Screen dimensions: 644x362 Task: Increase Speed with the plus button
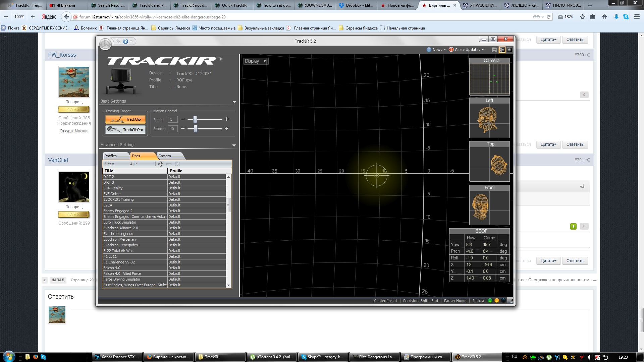pos(227,119)
